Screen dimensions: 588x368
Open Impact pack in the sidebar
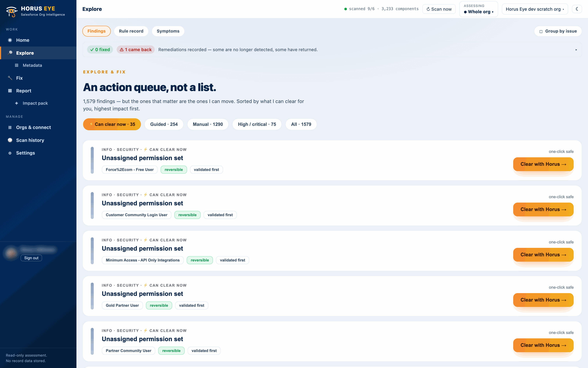[38, 103]
